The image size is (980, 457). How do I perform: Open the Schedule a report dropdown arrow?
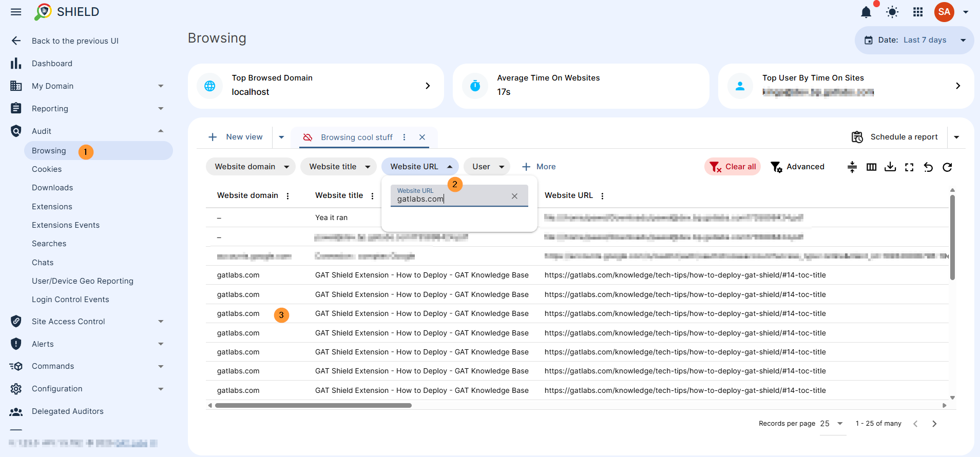(956, 137)
